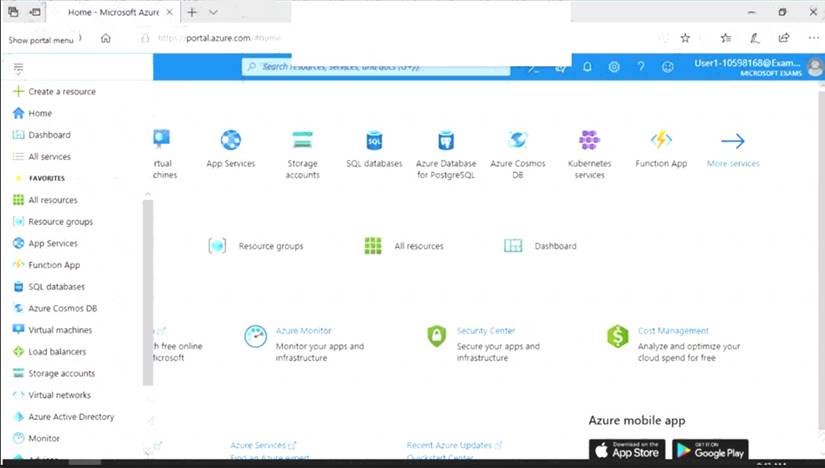825x468 pixels.
Task: Open All resources in sidebar favorites
Action: tap(45, 200)
